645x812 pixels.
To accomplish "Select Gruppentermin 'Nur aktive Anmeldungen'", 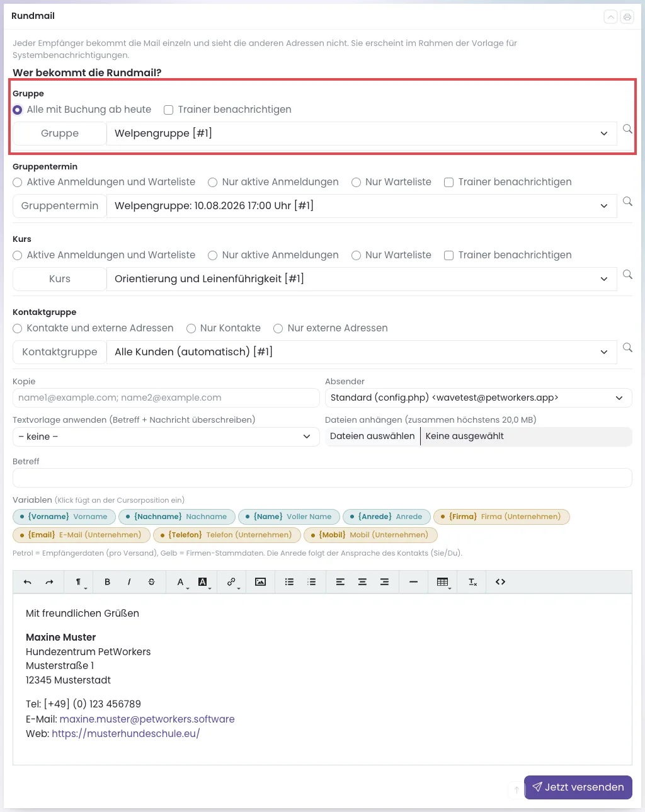I will (213, 182).
